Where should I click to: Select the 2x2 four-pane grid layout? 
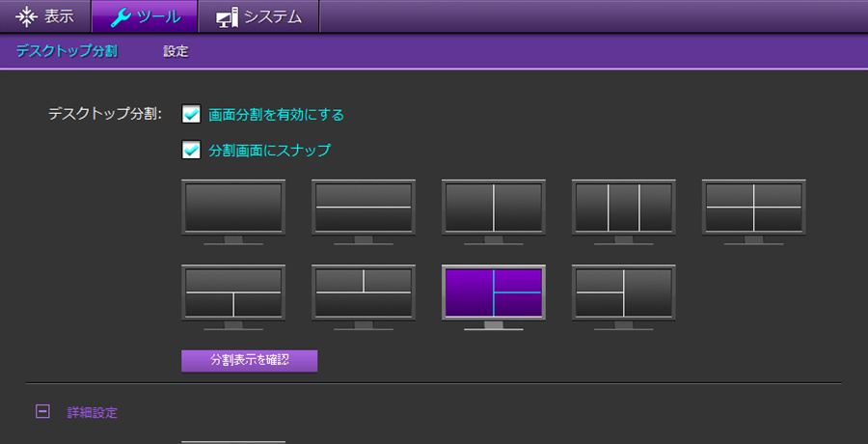coord(753,207)
